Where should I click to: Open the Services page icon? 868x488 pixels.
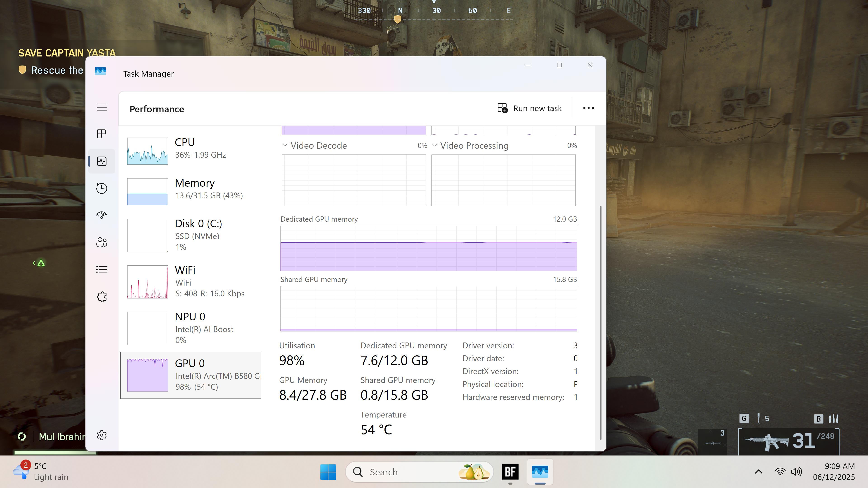pos(102,297)
